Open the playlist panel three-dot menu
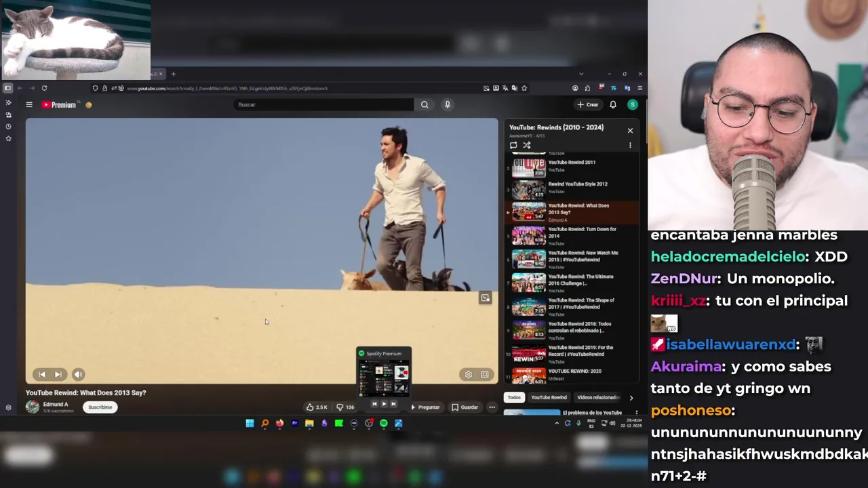Screen dimensions: 868x488 pyautogui.click(x=630, y=145)
